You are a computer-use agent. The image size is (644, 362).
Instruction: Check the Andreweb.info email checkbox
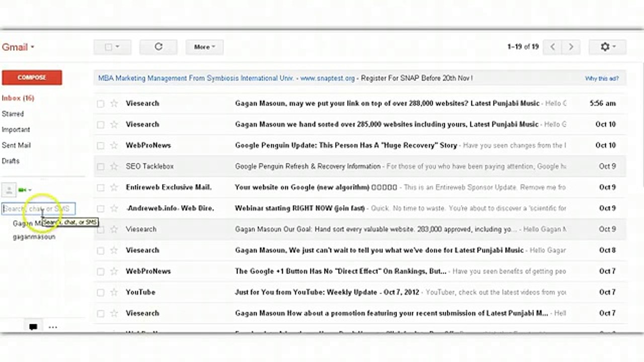pos(101,208)
